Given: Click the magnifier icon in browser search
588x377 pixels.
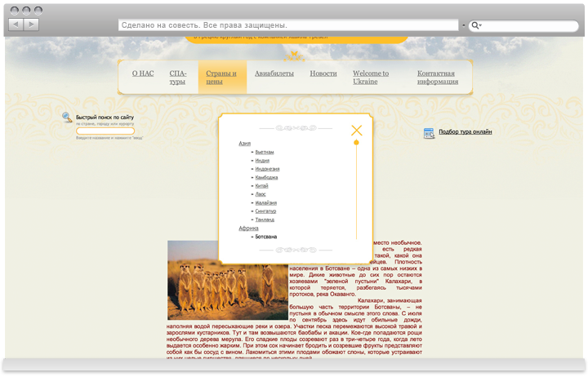Looking at the screenshot, I should (475, 25).
